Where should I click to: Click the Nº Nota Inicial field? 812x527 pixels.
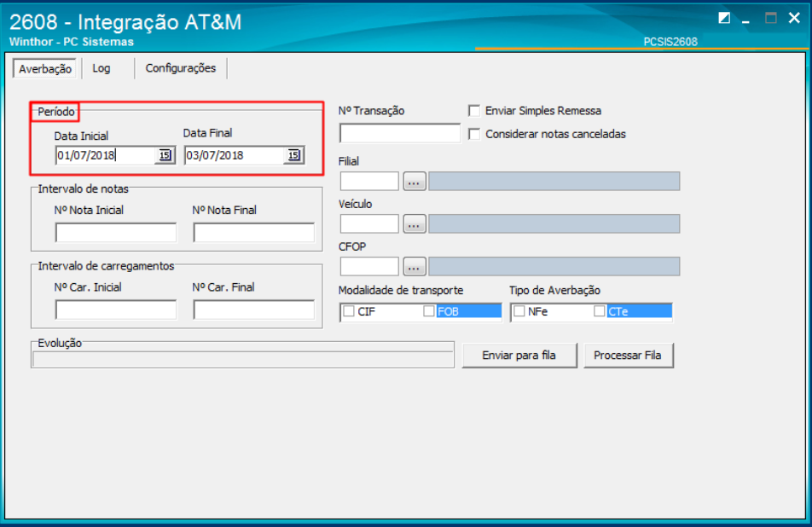(x=116, y=233)
